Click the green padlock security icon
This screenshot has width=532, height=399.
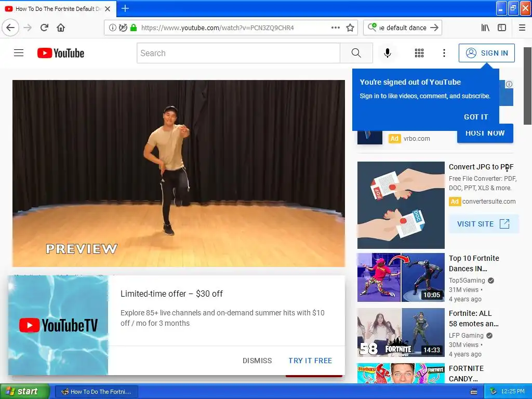click(134, 28)
